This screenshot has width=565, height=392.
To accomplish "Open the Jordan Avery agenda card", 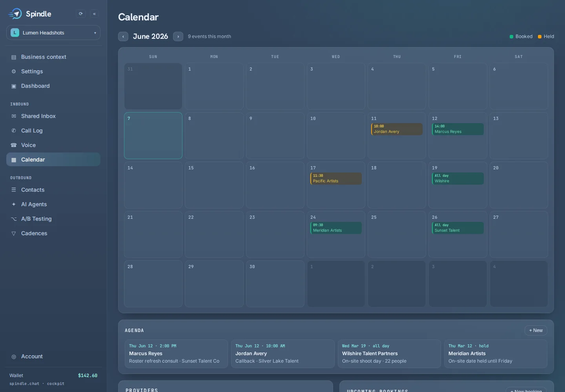I will pos(282,354).
